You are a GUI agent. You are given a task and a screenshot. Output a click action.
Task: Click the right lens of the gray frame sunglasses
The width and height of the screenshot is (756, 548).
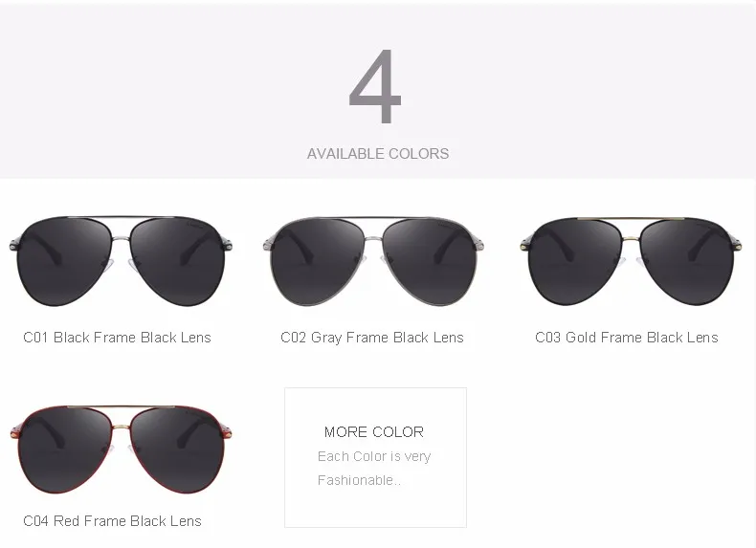[x=429, y=263]
